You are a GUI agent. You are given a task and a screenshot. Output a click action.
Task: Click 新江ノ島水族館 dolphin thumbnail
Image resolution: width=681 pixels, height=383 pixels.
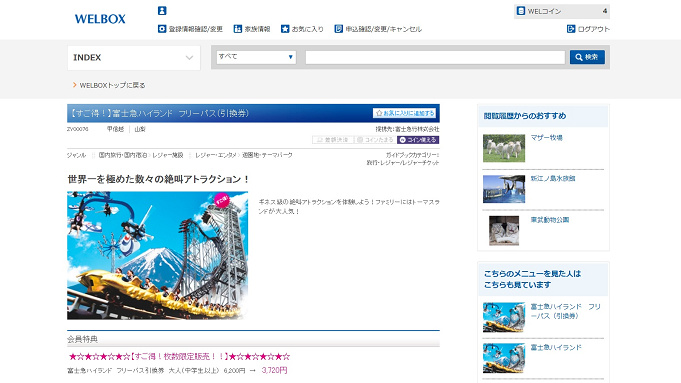(504, 189)
